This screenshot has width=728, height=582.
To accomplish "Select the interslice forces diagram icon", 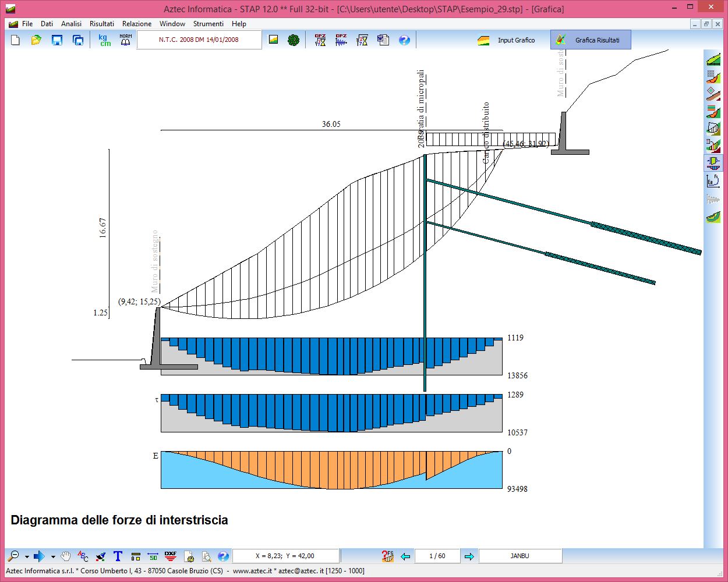I will point(713,163).
